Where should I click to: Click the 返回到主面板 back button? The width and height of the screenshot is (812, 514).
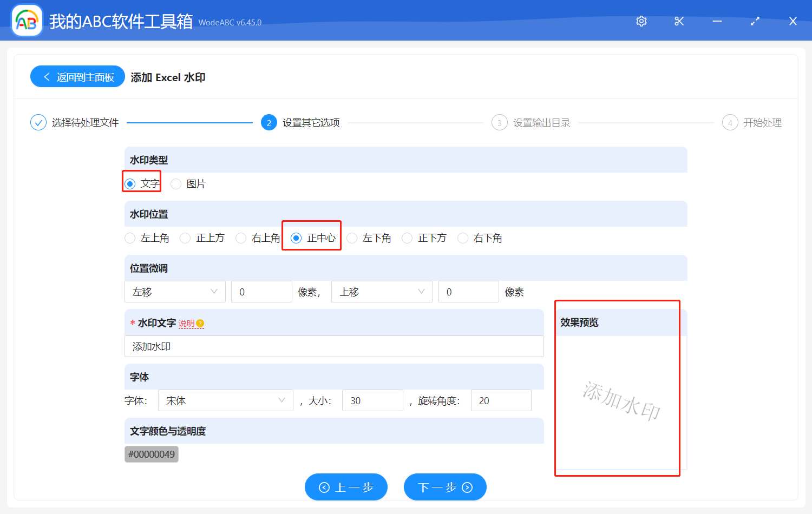77,76
